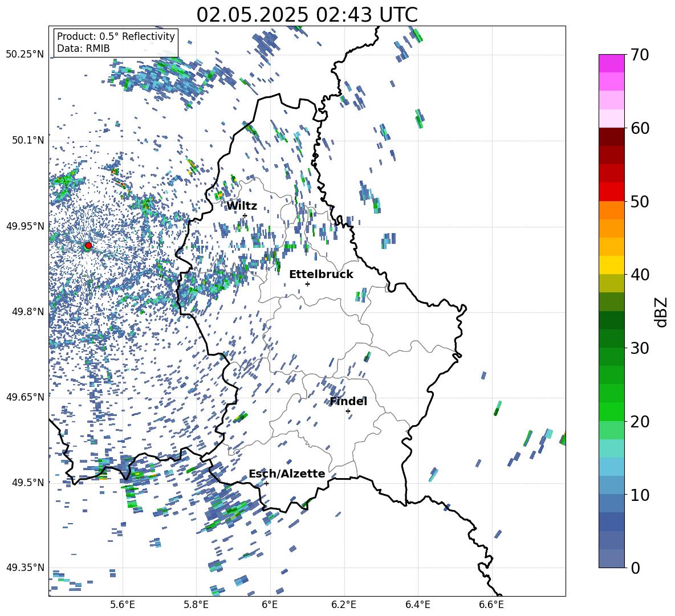Click the 40 value on colorbar
The image size is (675, 616).
click(x=639, y=275)
